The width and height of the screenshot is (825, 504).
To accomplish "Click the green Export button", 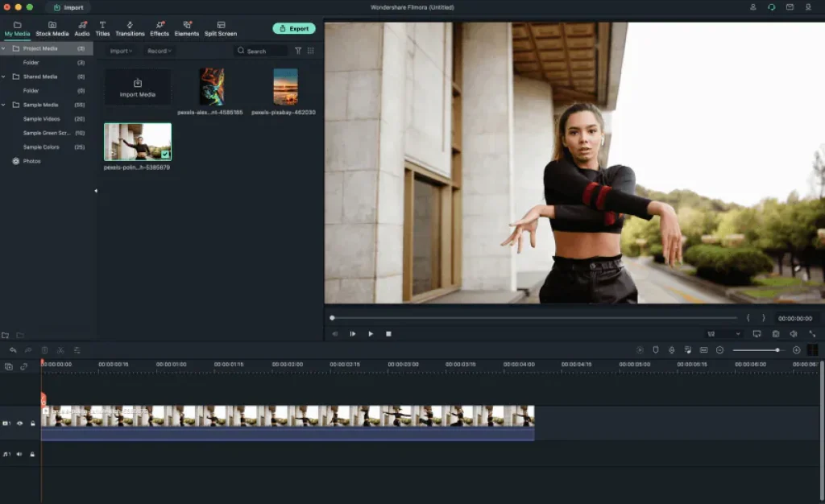I will (294, 28).
